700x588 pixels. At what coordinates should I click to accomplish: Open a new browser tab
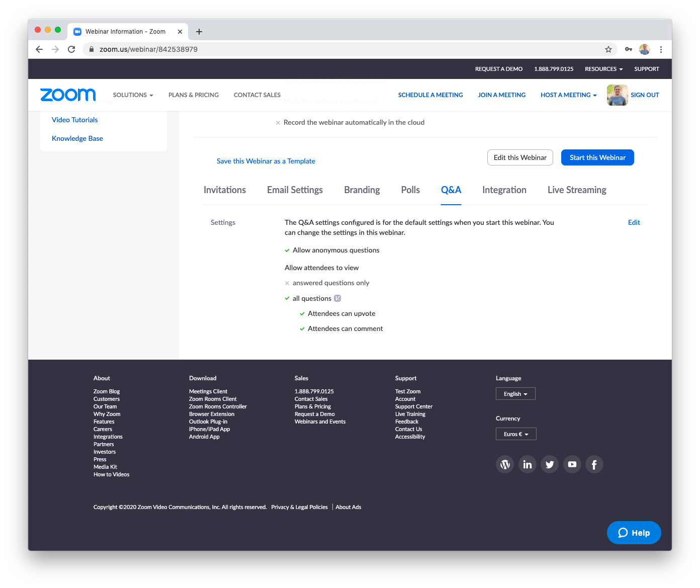click(199, 32)
